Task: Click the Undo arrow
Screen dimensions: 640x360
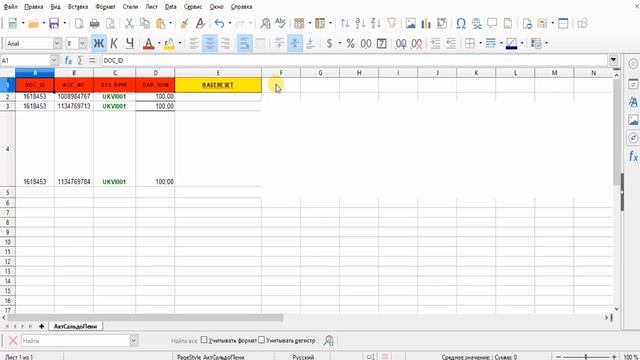Action: click(220, 23)
